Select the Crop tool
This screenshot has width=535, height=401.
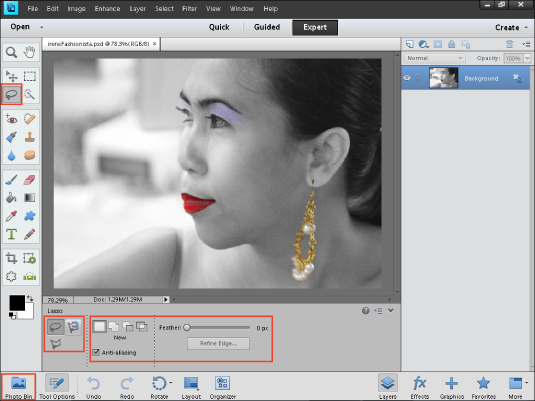point(12,258)
